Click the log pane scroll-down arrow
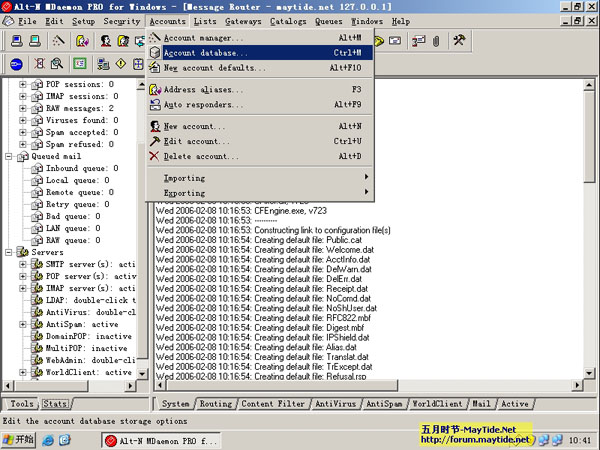This screenshot has width=600, height=450. (x=589, y=372)
